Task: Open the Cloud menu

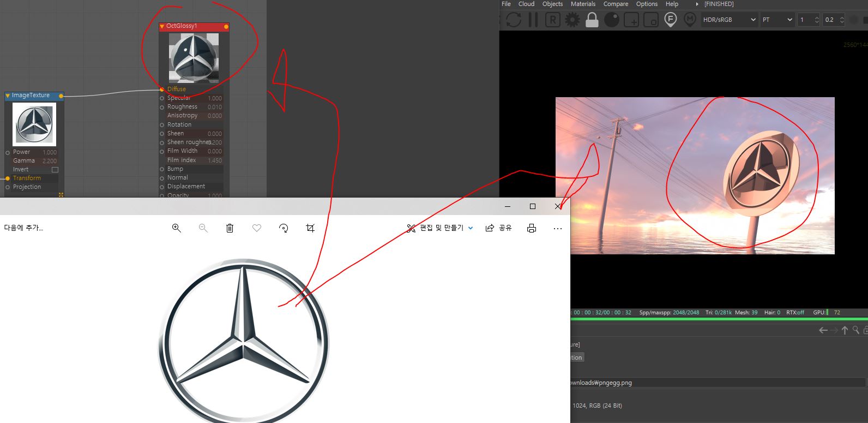Action: (x=526, y=4)
